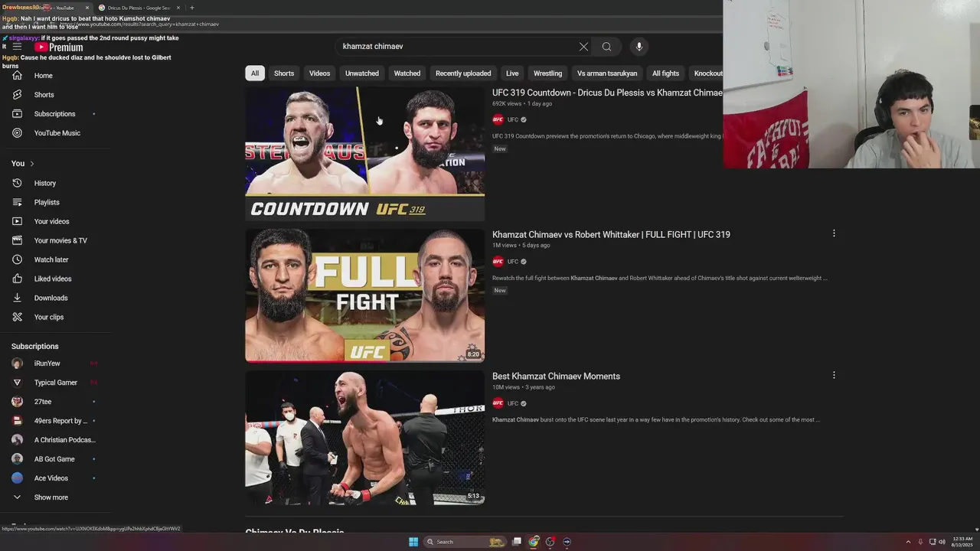Screen dimensions: 980x551
Task: Click UFC channel avatar under Full Fight video
Action: pos(498,262)
